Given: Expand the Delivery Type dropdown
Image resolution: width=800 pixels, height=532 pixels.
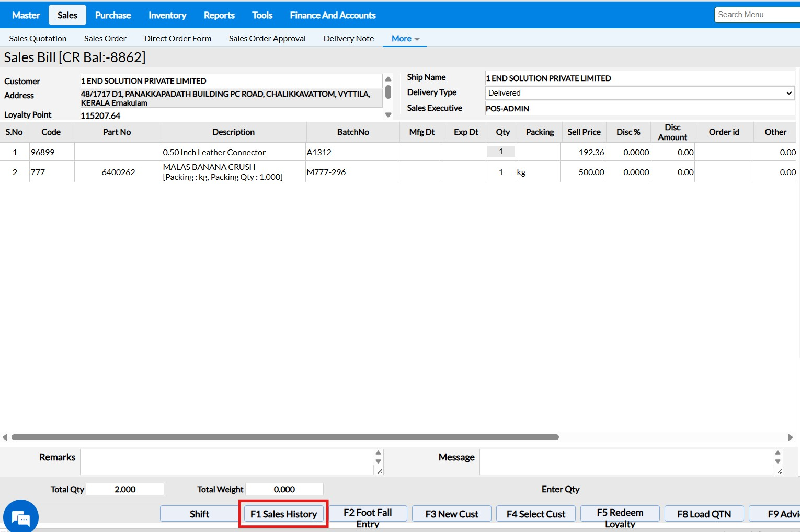Looking at the screenshot, I should coord(639,93).
